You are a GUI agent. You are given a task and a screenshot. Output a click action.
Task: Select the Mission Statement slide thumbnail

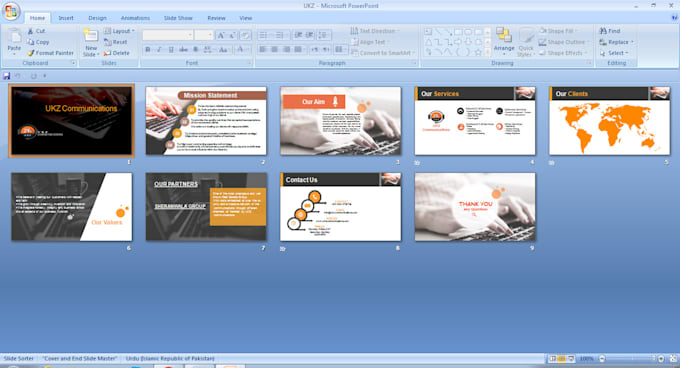[x=206, y=121]
